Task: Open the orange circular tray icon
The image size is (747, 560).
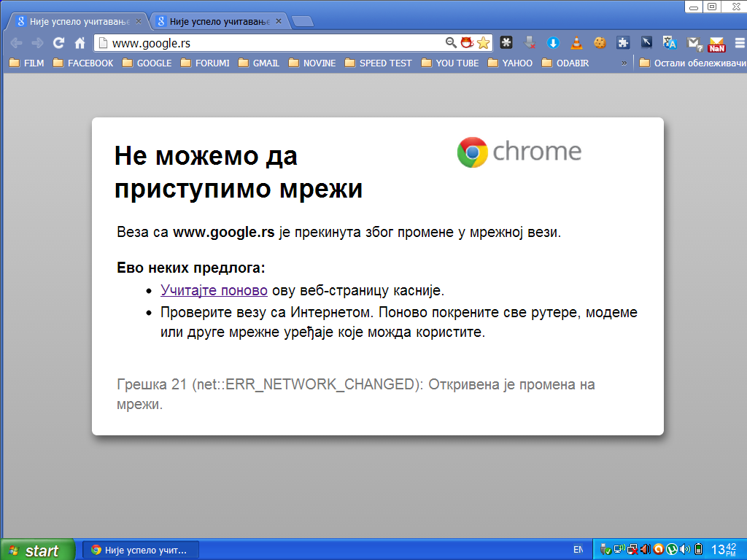Action: [659, 550]
